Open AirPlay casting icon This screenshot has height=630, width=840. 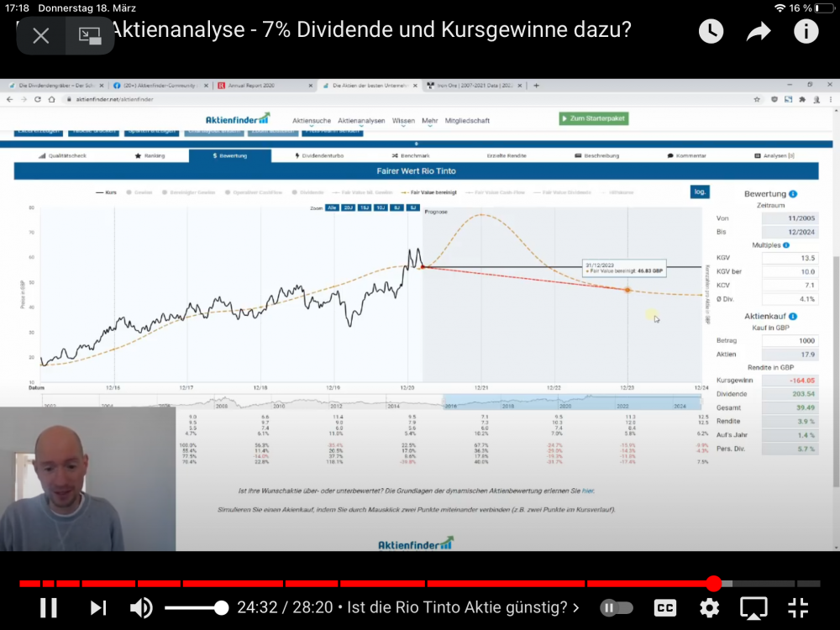tap(753, 607)
